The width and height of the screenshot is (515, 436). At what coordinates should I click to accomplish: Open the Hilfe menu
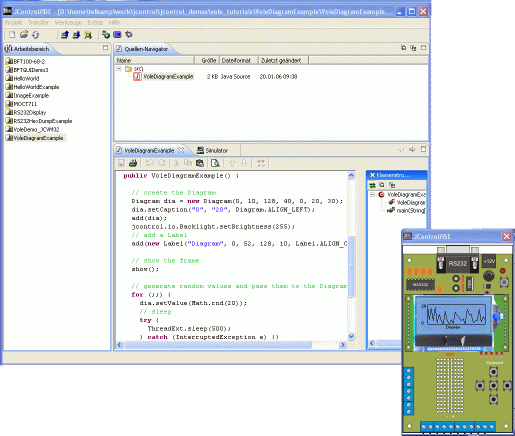(114, 22)
